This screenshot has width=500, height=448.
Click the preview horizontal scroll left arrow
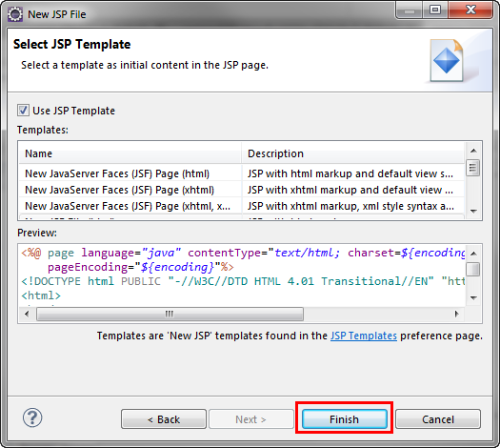pyautogui.click(x=27, y=314)
